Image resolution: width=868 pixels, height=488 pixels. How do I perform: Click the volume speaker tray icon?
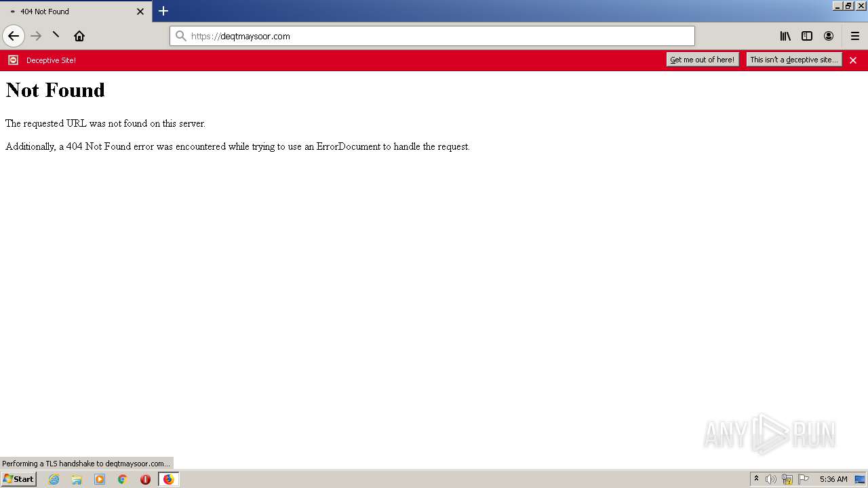pos(771,479)
